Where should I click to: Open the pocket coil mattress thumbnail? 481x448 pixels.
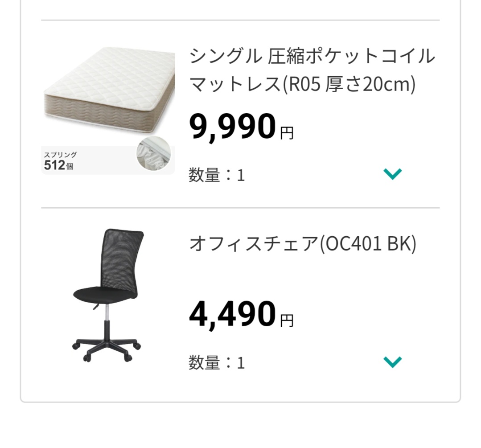[x=108, y=111]
